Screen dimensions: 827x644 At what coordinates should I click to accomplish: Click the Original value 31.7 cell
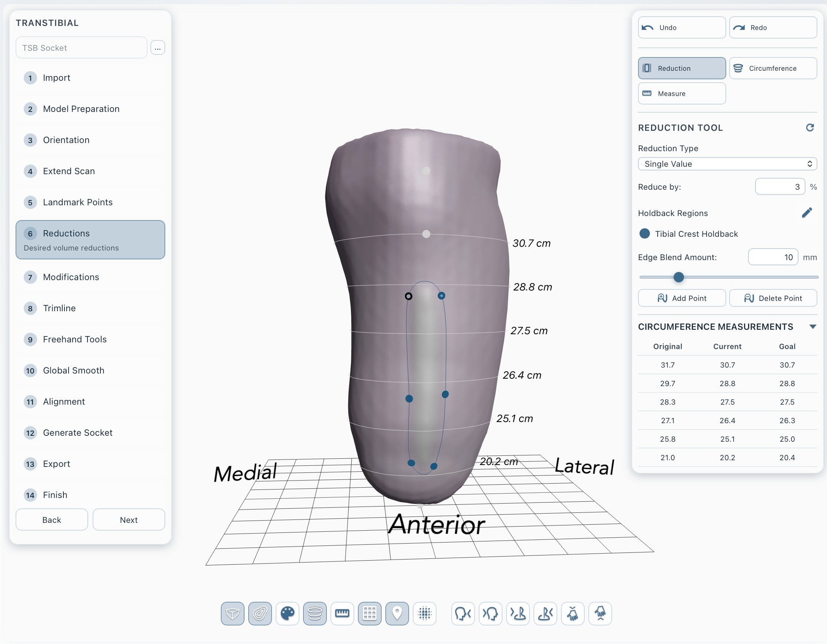pyautogui.click(x=668, y=365)
